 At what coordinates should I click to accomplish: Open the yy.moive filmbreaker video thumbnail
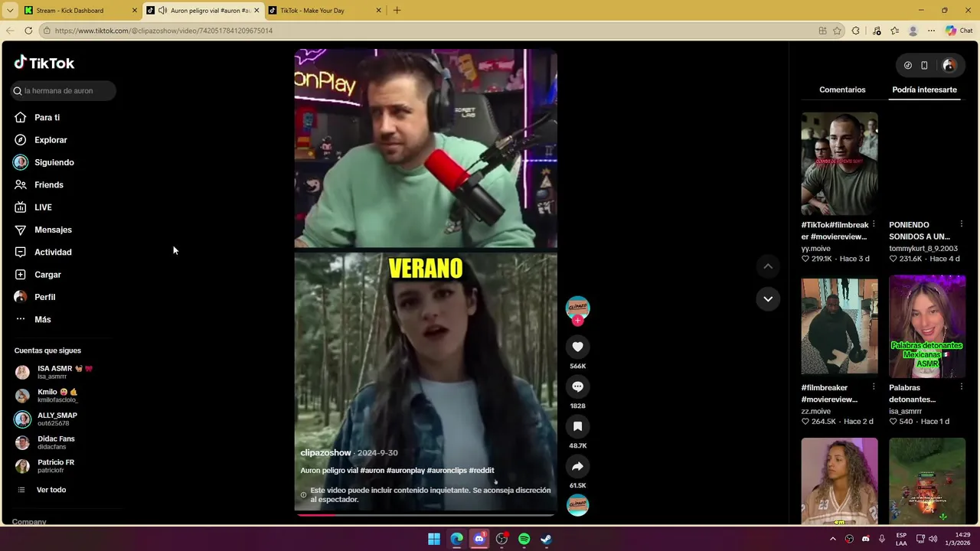839,164
